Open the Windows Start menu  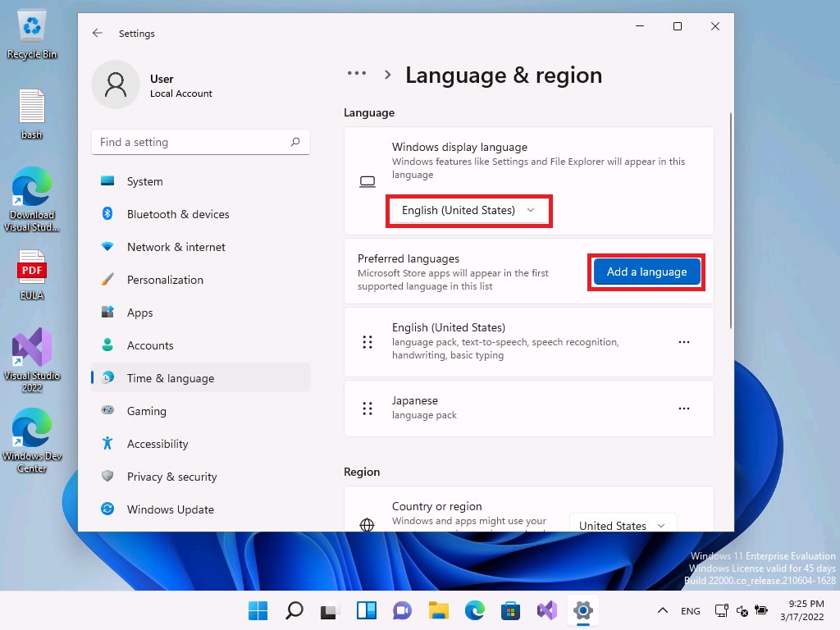point(258,610)
